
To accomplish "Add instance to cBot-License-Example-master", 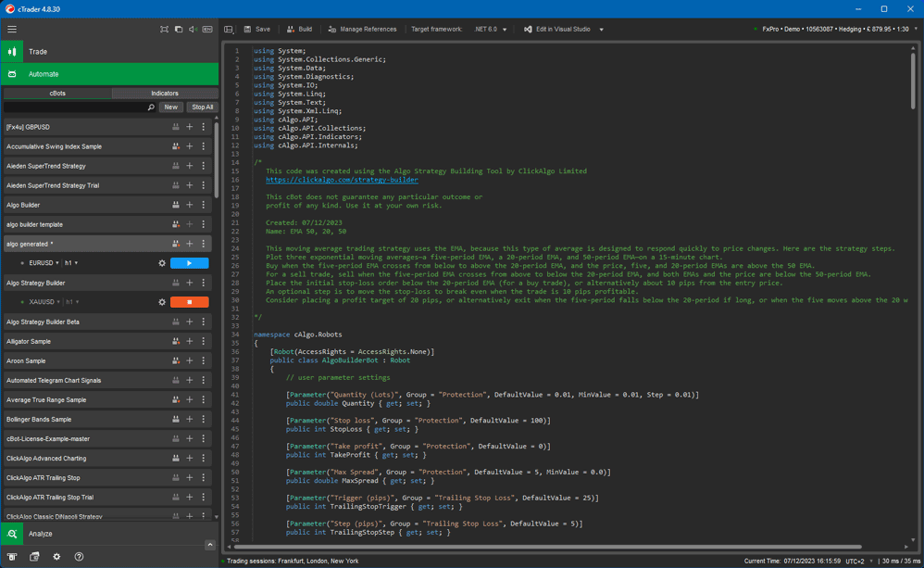I will 190,438.
